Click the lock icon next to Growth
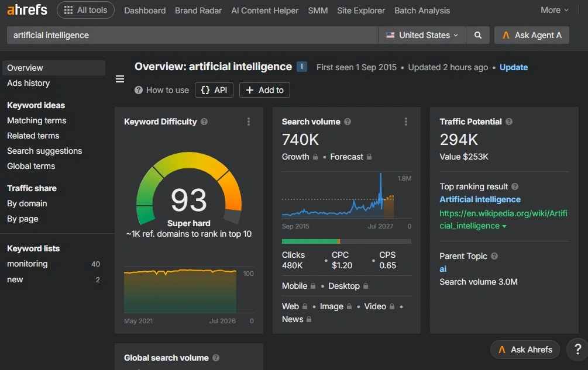The image size is (588, 370). pos(315,157)
